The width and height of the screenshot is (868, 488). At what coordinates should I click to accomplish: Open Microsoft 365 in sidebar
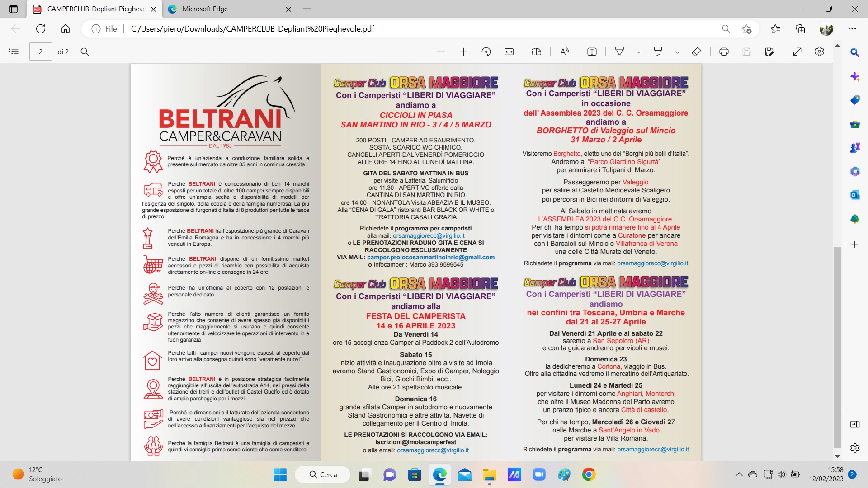tap(855, 171)
